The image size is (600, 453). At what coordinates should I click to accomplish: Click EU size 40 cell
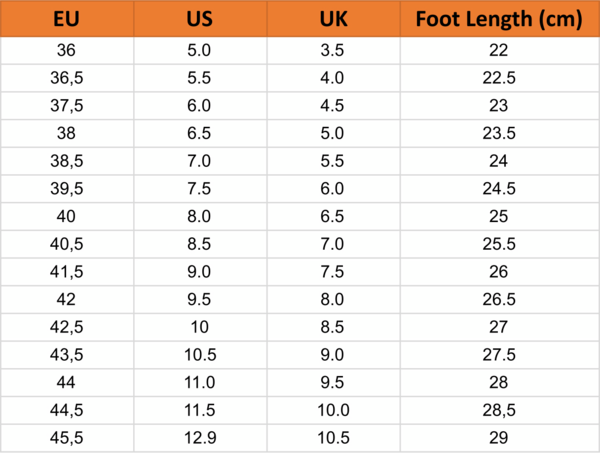click(66, 216)
